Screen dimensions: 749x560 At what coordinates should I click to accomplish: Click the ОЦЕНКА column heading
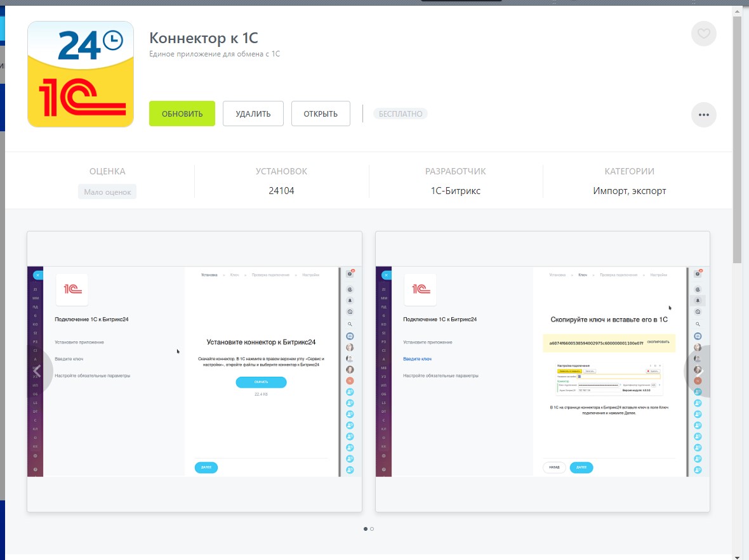click(107, 171)
